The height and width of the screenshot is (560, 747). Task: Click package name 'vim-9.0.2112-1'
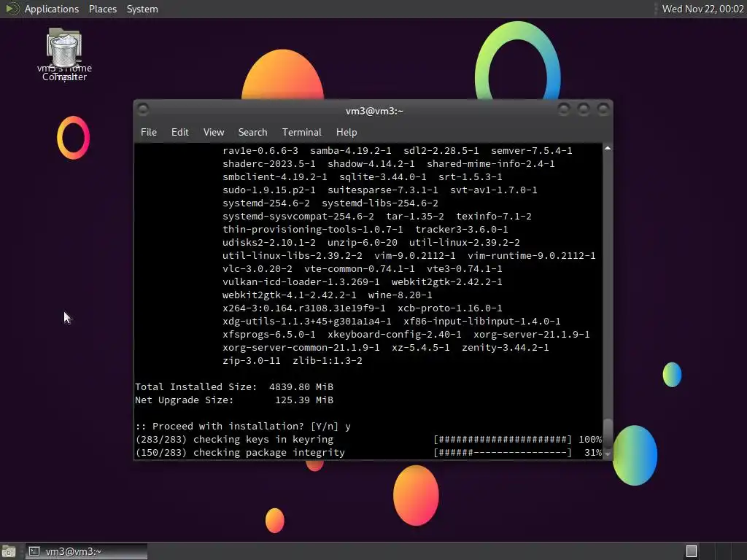pos(415,256)
